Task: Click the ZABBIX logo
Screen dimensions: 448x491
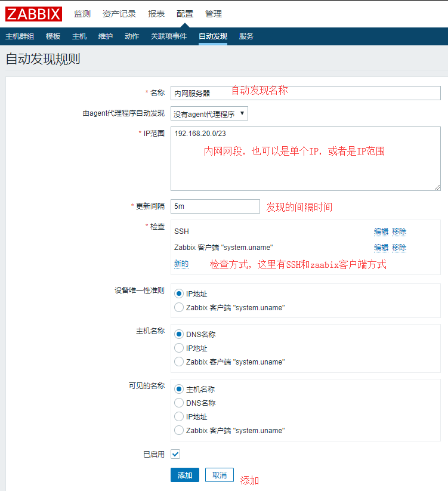Action: (x=34, y=14)
